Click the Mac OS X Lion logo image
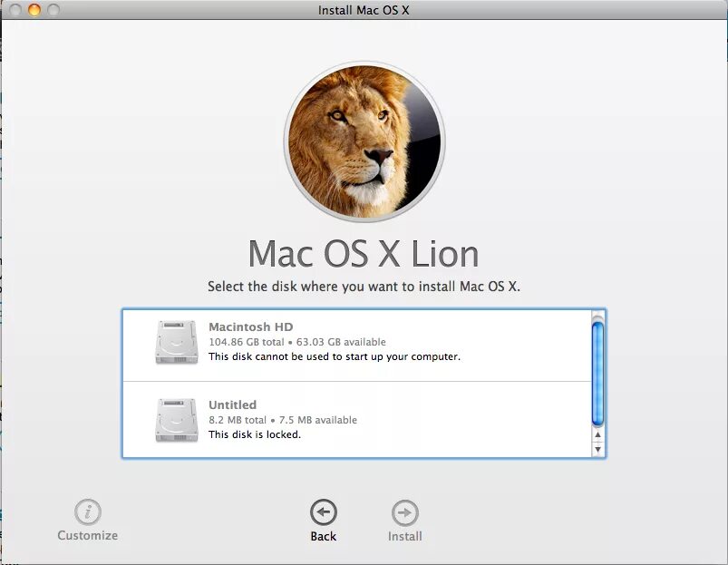The width and height of the screenshot is (728, 565). pyautogui.click(x=364, y=141)
